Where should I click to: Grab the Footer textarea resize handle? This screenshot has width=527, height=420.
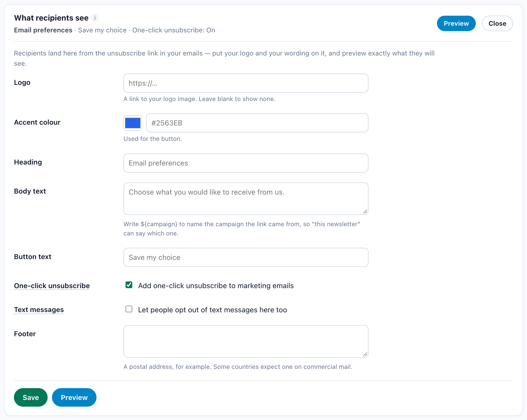[x=365, y=354]
